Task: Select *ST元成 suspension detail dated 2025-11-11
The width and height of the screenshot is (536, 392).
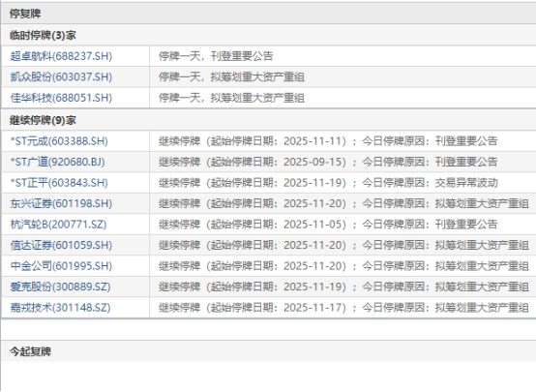Action: click(328, 141)
